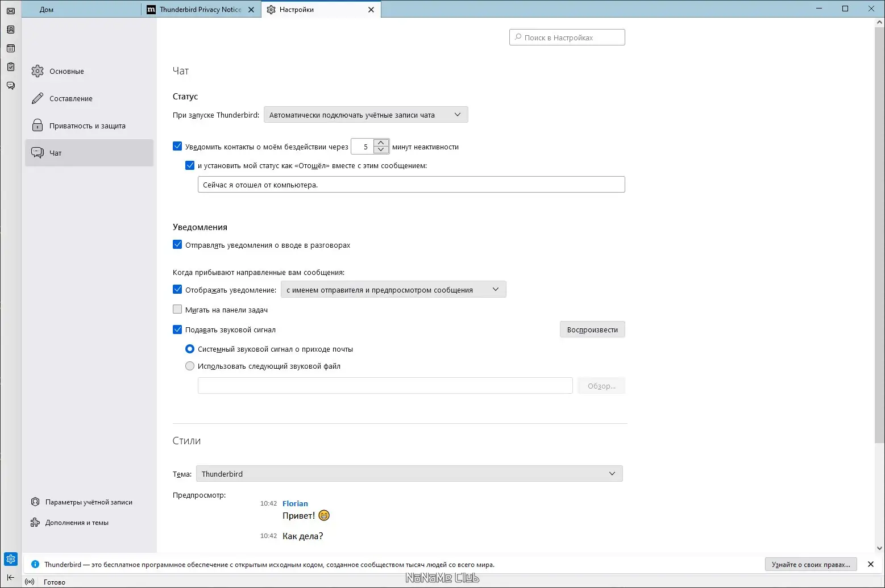Click the Settings gear at toolbar bottom
Image resolution: width=885 pixels, height=588 pixels.
(11, 559)
